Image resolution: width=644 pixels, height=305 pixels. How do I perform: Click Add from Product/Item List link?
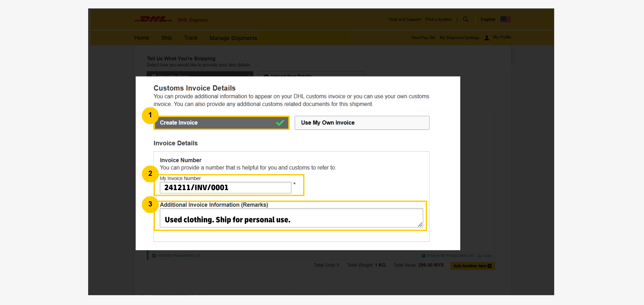pyautogui.click(x=179, y=256)
